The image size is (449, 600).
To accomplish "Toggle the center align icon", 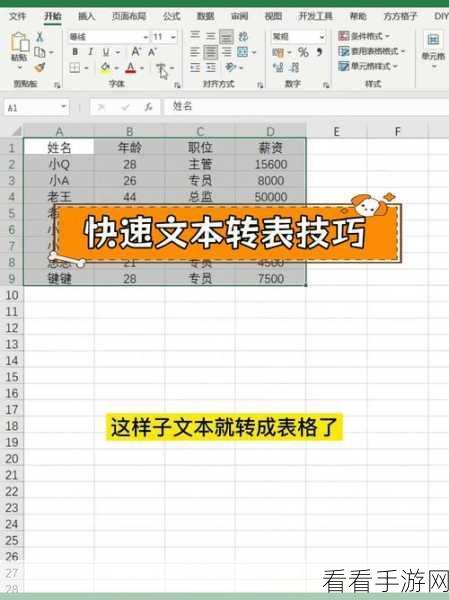I will point(211,52).
